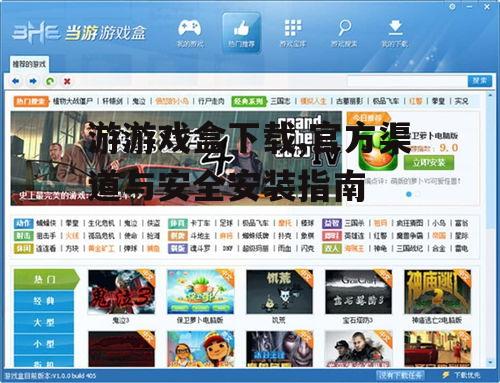
Task: Open the 三国战纪 game link
Action: click(x=409, y=248)
